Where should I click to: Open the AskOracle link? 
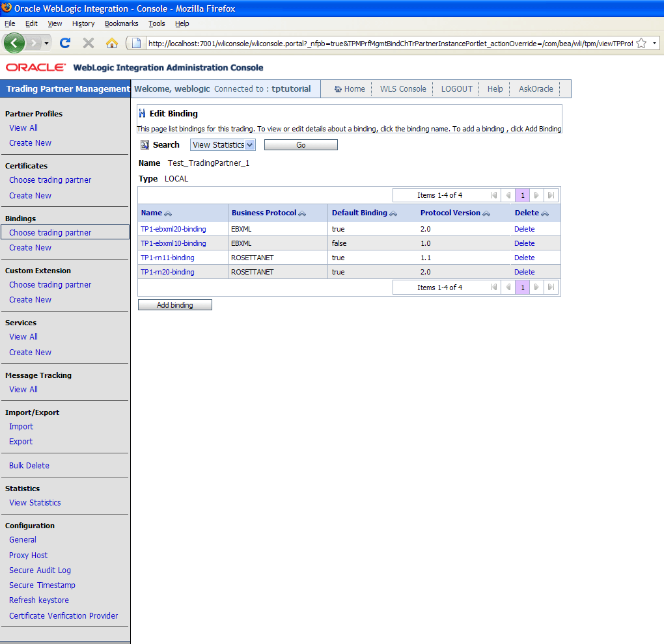click(536, 89)
